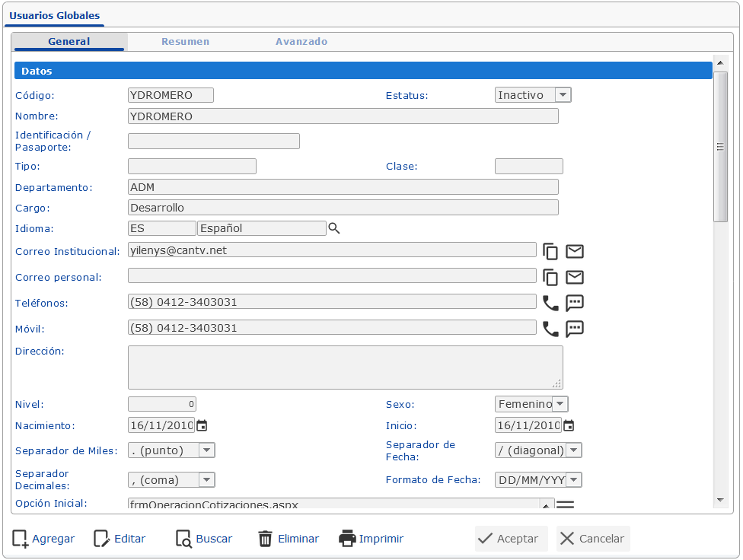Image resolution: width=743 pixels, height=560 pixels.
Task: Click the vertical scrollbar thumb
Action: pyautogui.click(x=719, y=147)
